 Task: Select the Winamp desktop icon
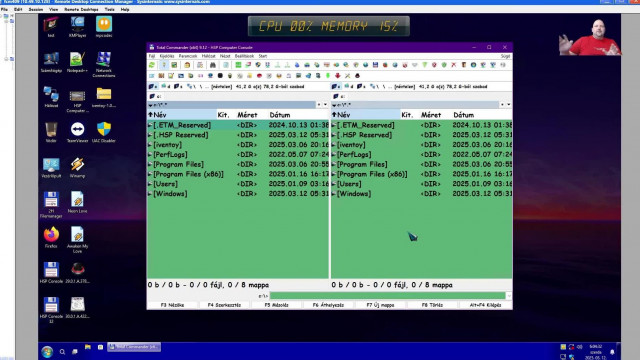click(77, 167)
